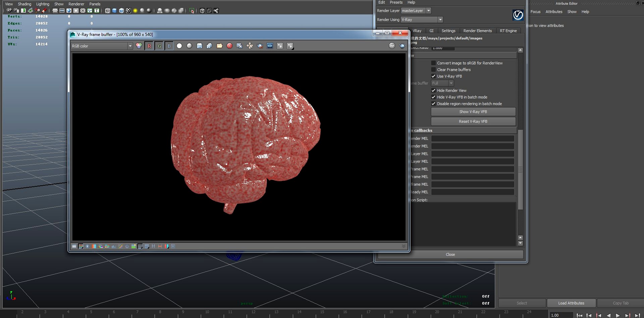644x318 pixels.
Task: Switch to RT Engine tab
Action: [x=508, y=31]
